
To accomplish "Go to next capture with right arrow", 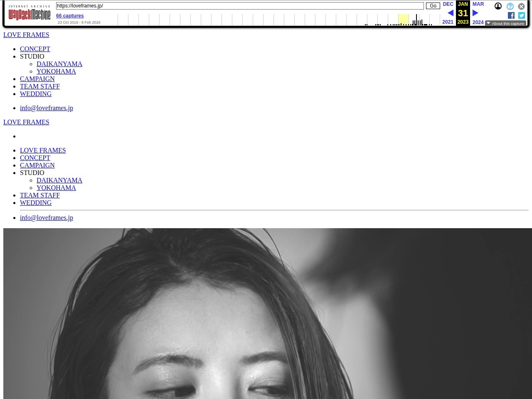I will click(475, 13).
